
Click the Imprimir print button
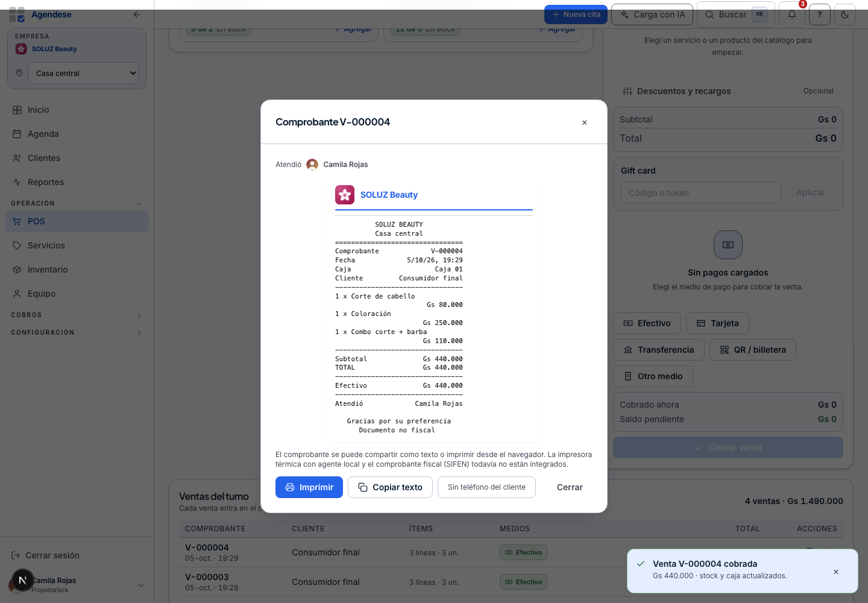pos(309,487)
